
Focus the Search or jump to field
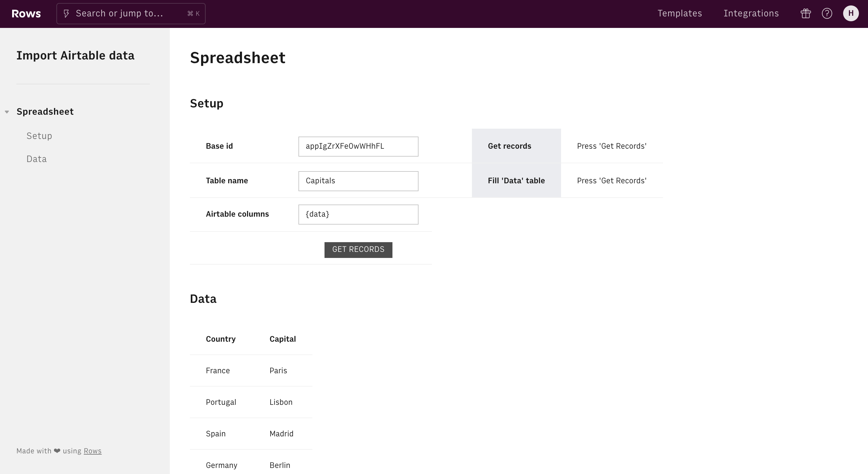131,13
